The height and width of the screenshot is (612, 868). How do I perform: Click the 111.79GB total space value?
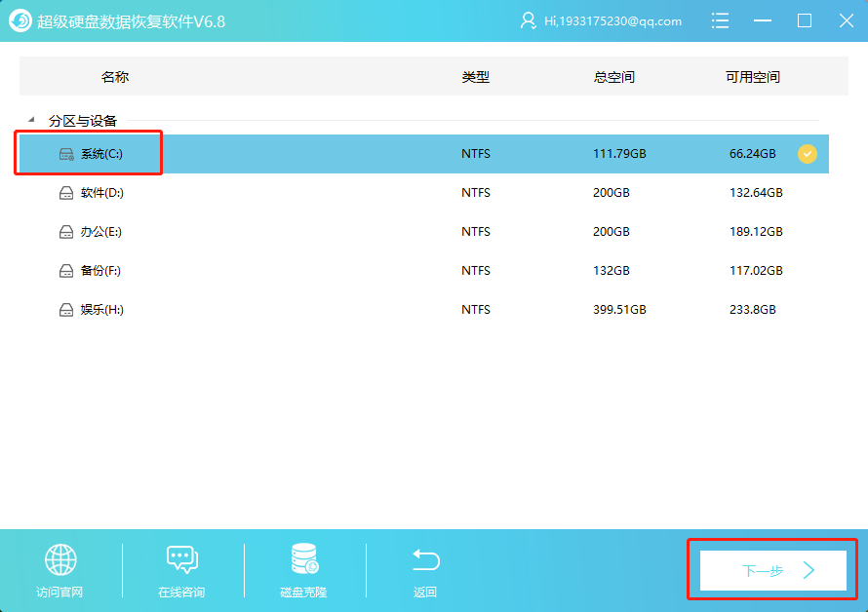(619, 154)
